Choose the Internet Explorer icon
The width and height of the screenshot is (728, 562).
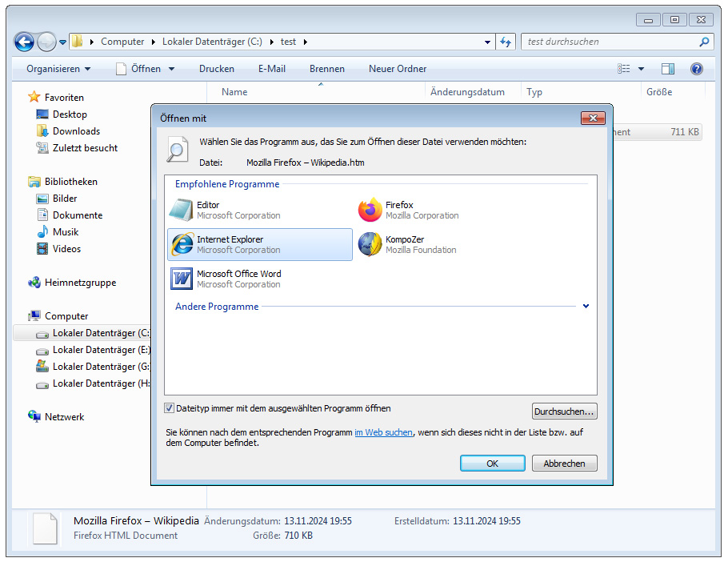coord(182,244)
